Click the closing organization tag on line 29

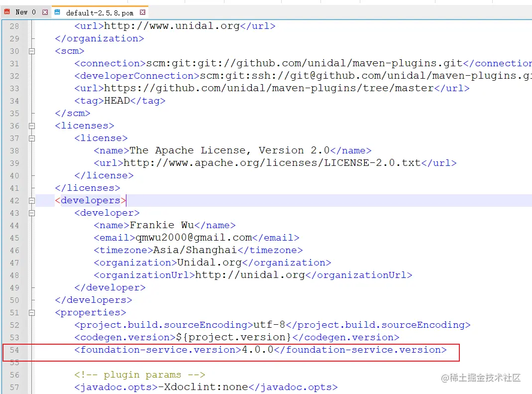pos(100,38)
